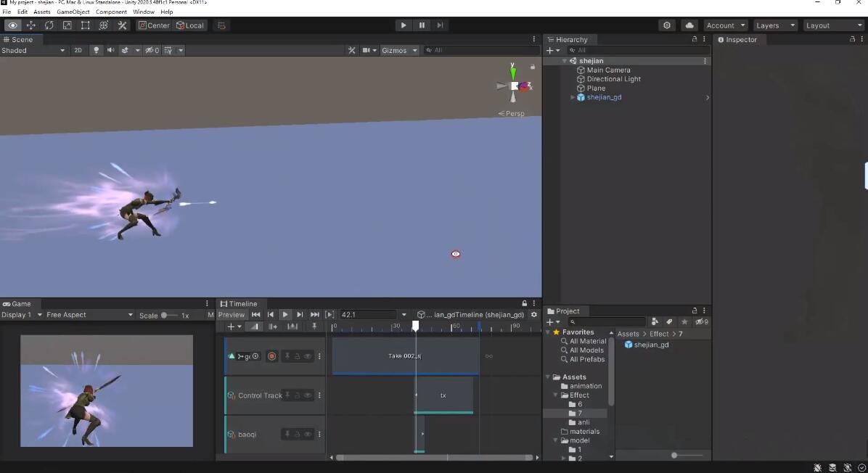The image size is (868, 473).
Task: Toggle Timeline play range mode
Action: (x=330, y=315)
